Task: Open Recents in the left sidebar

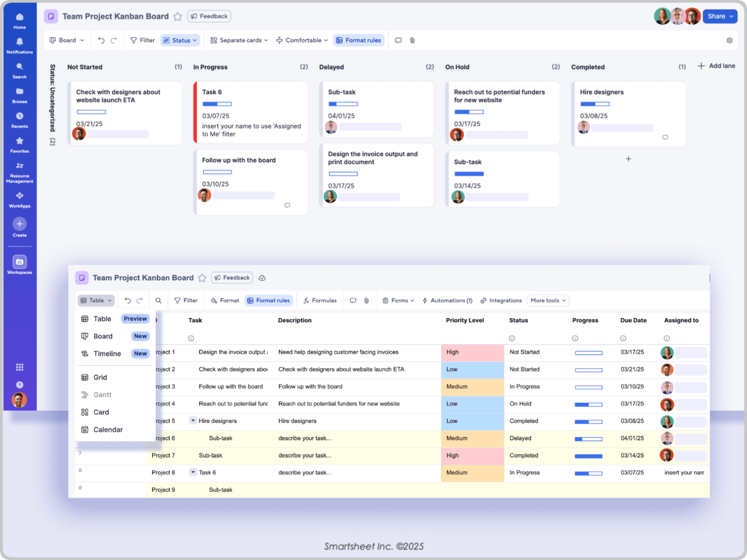Action: coord(20,119)
